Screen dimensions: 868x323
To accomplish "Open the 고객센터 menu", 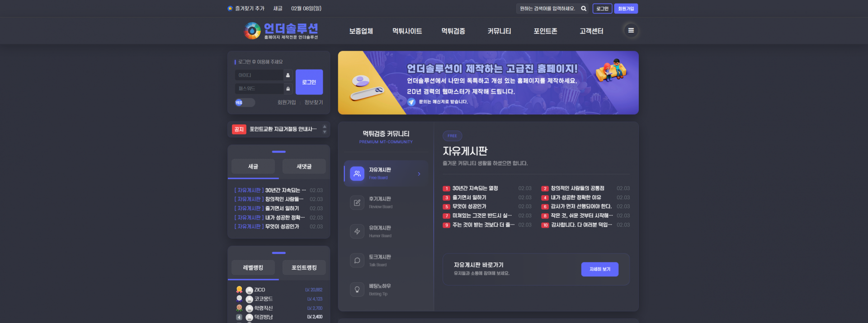I will 591,31.
